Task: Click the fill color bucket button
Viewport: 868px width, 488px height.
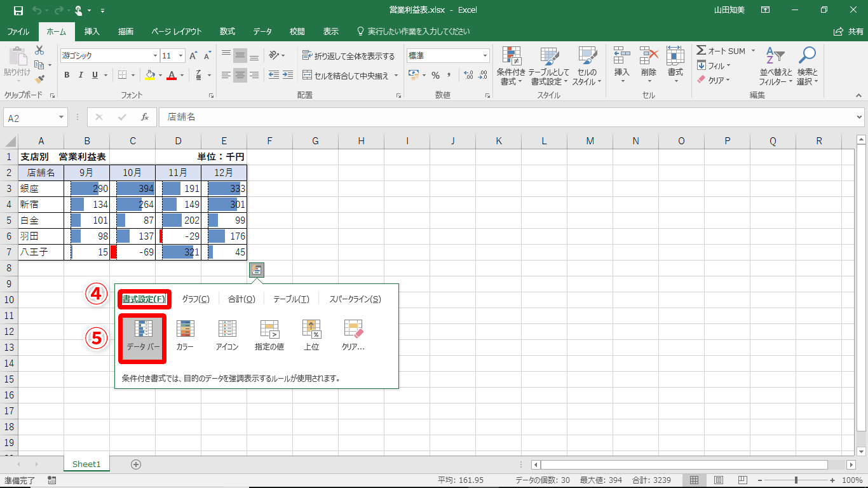Action: pyautogui.click(x=150, y=75)
